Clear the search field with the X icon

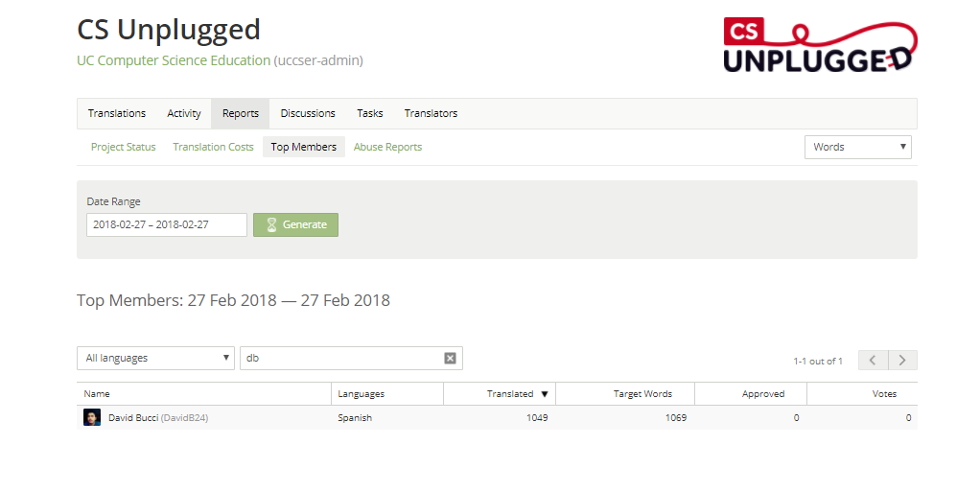[450, 359]
